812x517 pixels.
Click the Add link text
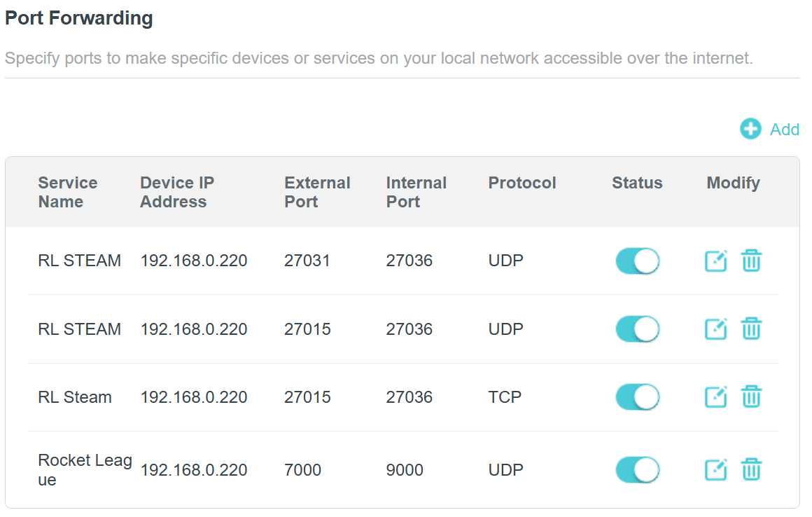[785, 130]
